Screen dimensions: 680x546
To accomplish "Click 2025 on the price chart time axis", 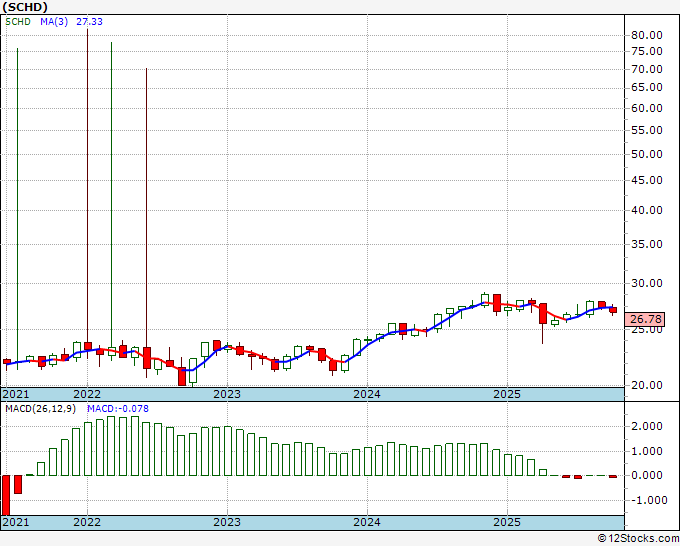I will [x=507, y=394].
